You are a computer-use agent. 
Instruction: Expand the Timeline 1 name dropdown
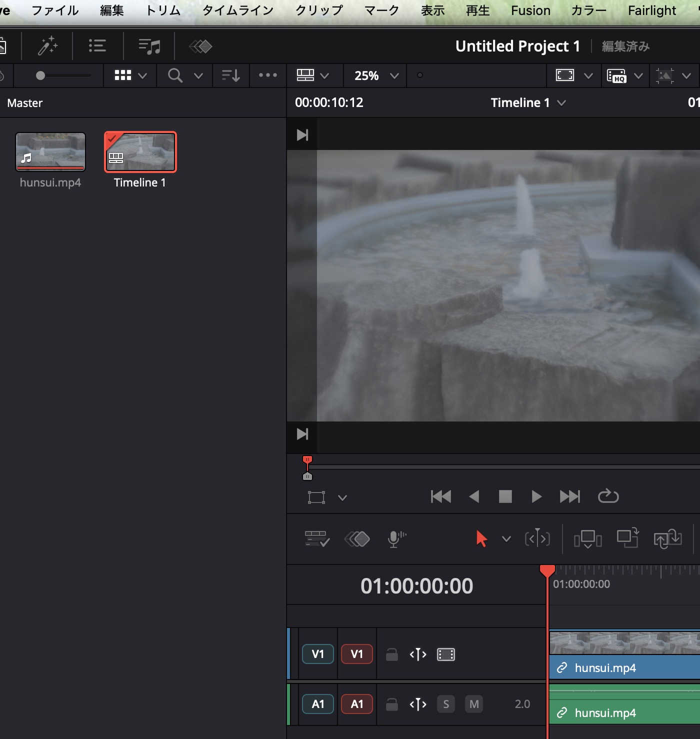tap(561, 103)
